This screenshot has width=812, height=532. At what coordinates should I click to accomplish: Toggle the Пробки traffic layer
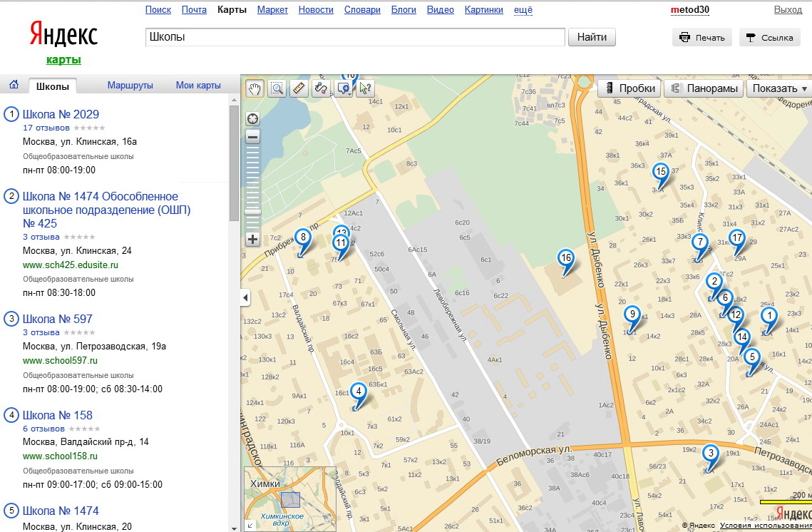point(629,88)
